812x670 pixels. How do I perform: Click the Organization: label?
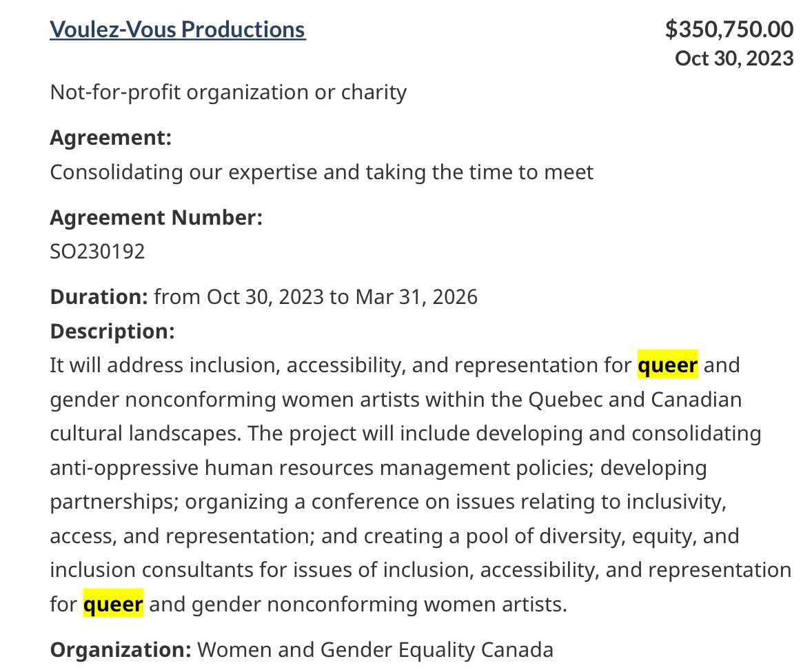pos(121,650)
